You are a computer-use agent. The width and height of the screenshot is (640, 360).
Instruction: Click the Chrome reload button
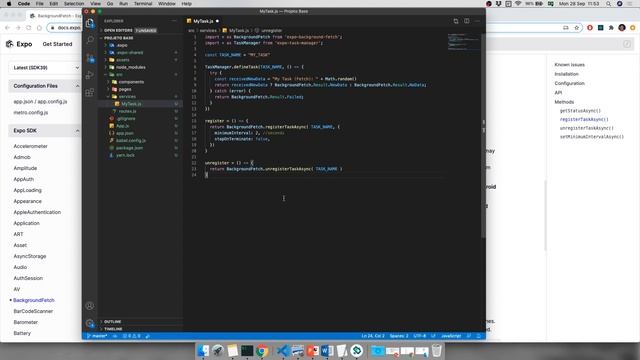pyautogui.click(x=29, y=28)
